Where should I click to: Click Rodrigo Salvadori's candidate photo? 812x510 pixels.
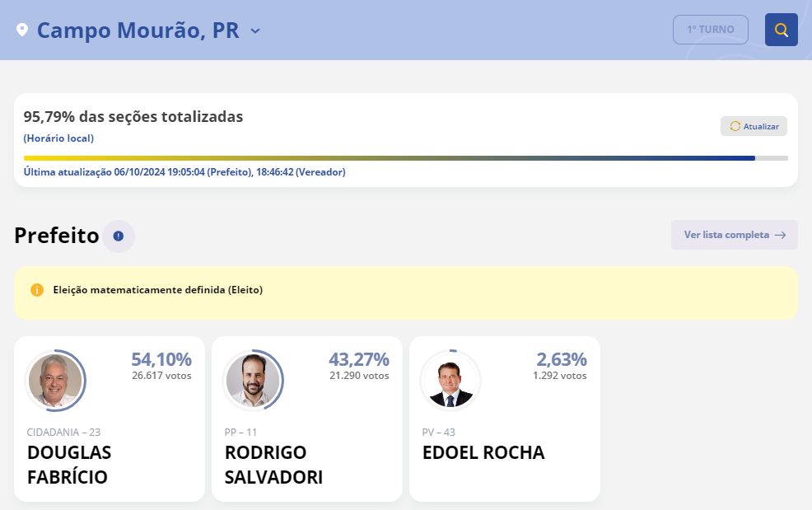pos(254,381)
